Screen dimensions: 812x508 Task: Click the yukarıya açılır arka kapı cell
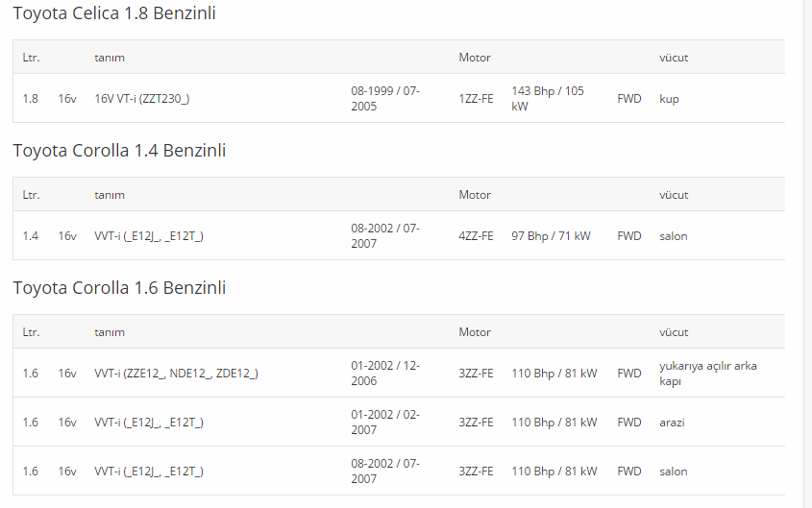[x=707, y=373]
